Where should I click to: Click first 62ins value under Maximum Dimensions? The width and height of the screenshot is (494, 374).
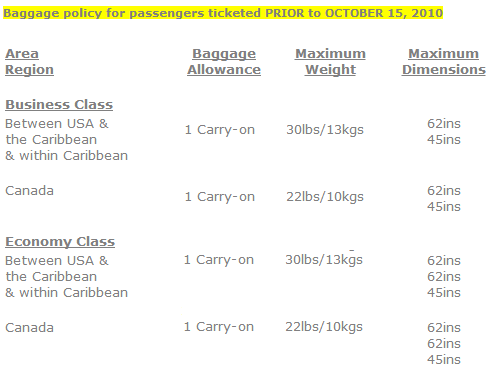coord(444,124)
